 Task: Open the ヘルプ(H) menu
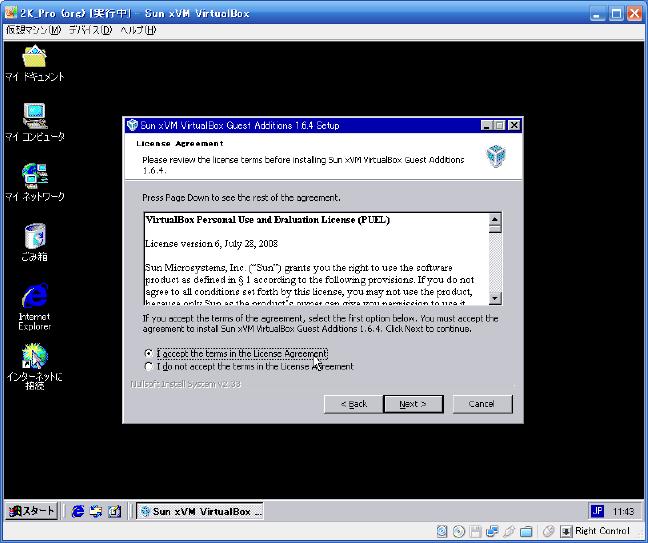pos(138,30)
